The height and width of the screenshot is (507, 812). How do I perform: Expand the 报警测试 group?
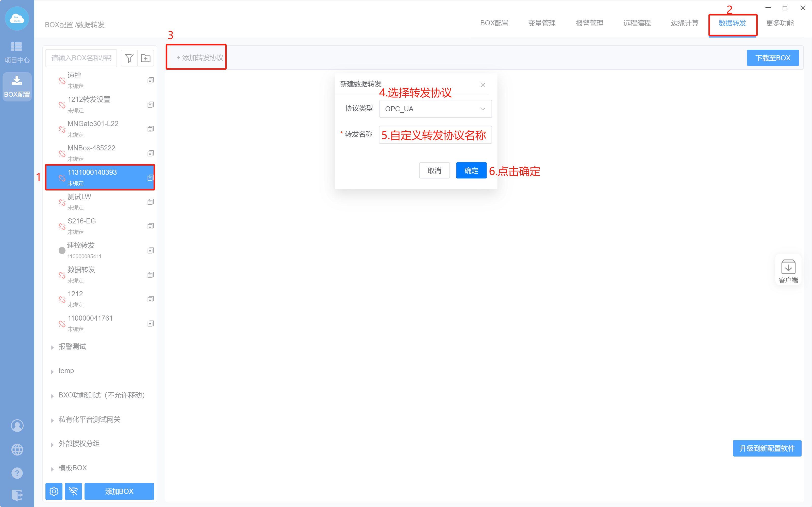(52, 347)
